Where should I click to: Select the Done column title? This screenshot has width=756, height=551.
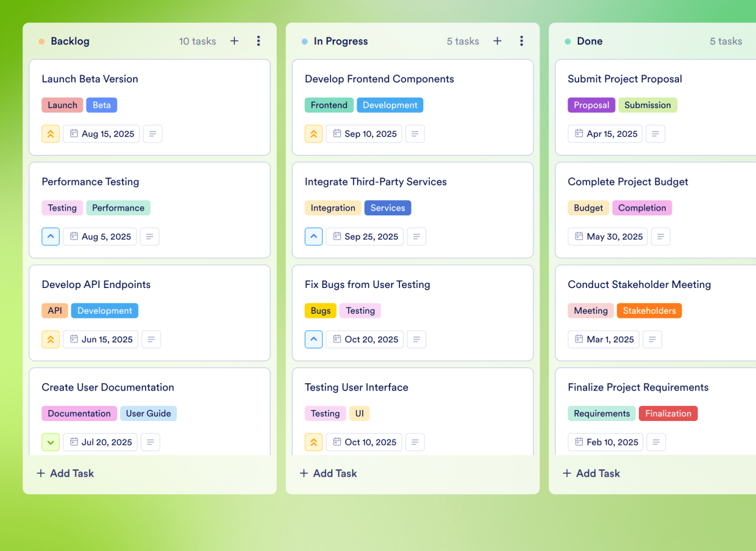click(x=590, y=41)
